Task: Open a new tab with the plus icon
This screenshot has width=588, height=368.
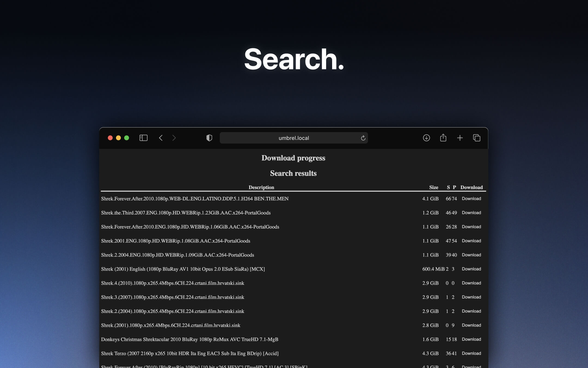Action: tap(460, 138)
